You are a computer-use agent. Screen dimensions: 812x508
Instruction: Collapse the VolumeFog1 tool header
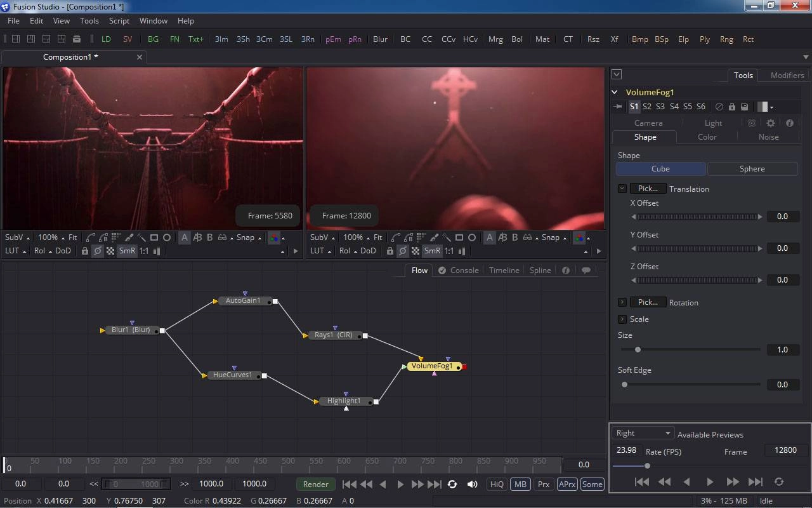(615, 92)
